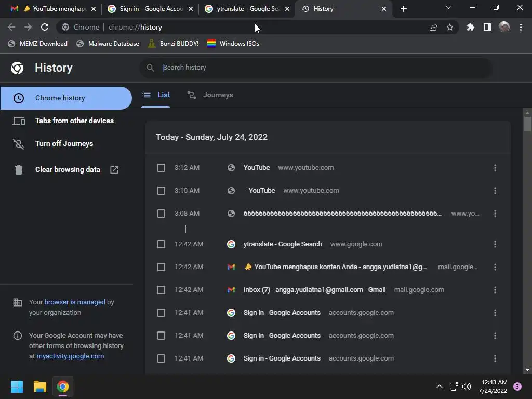Open a new tab with plus button

(403, 9)
